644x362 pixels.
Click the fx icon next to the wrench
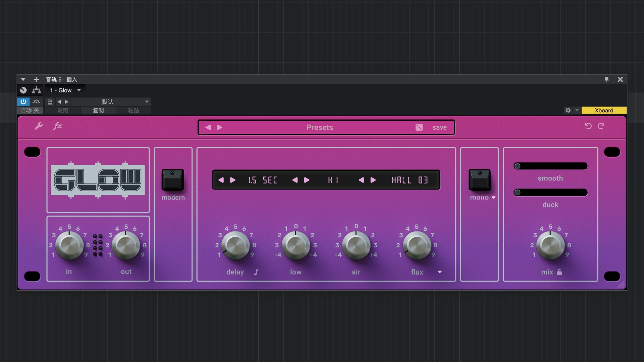click(x=58, y=126)
